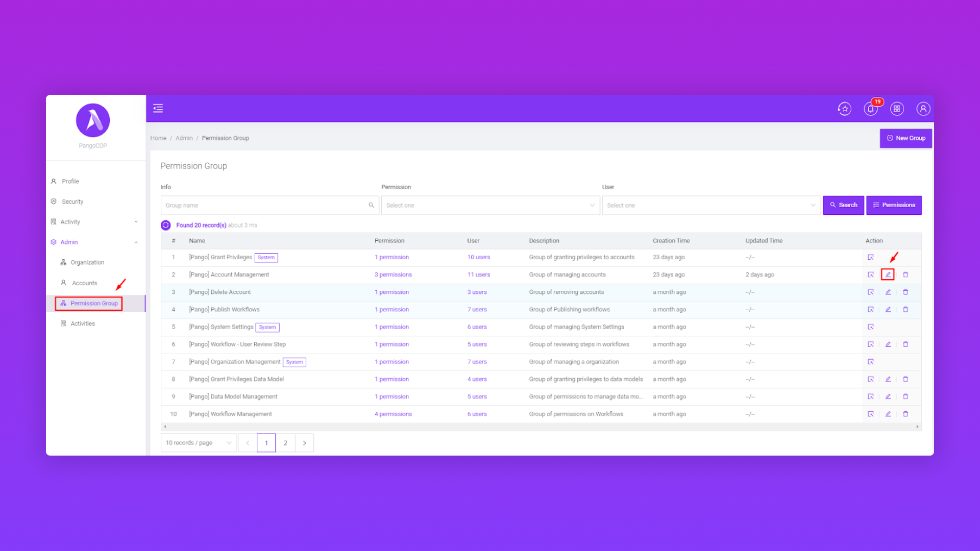
Task: Open the Permission select dropdown
Action: 490,205
